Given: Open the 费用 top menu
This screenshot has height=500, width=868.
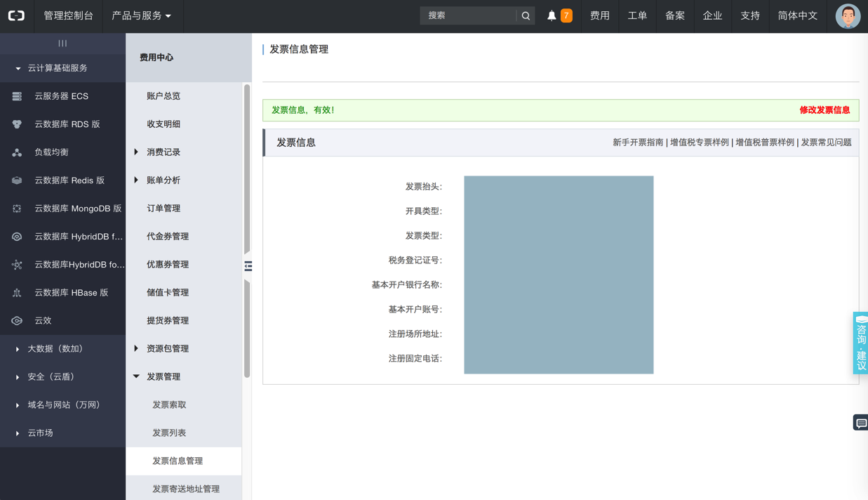Looking at the screenshot, I should click(x=600, y=15).
